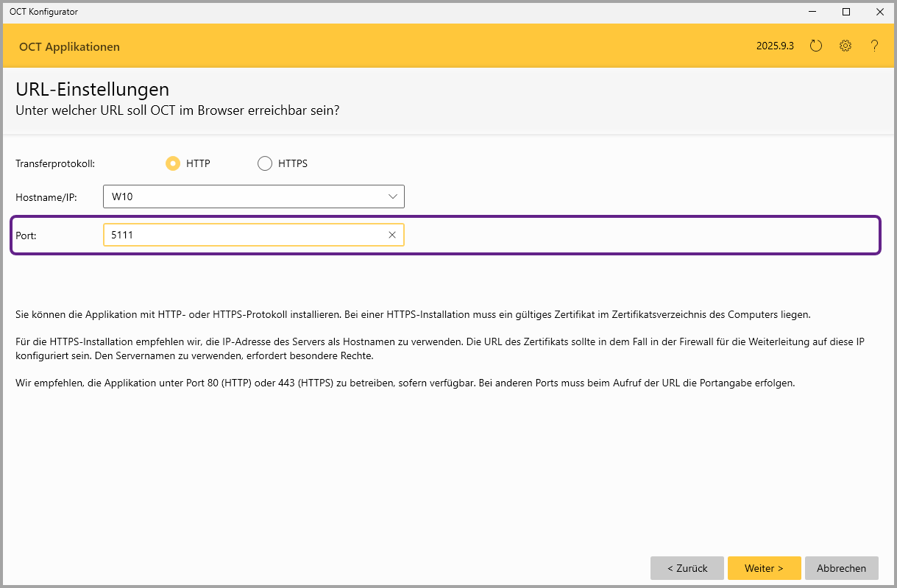The height and width of the screenshot is (588, 897).
Task: Expand the Hostname/IP dropdown chevron
Action: pos(392,196)
